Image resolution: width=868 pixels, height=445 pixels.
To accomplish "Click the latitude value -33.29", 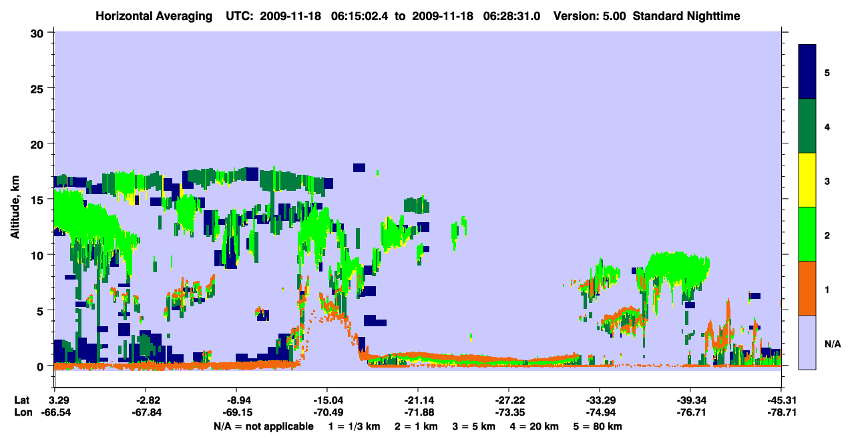I will pyautogui.click(x=599, y=400).
